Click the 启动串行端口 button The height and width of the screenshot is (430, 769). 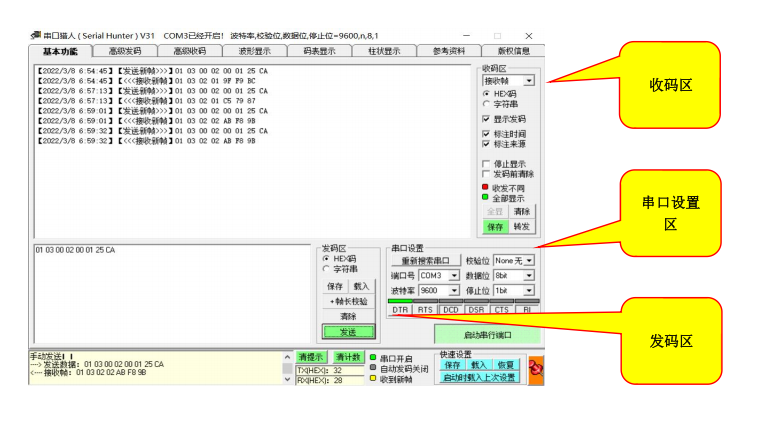487,335
